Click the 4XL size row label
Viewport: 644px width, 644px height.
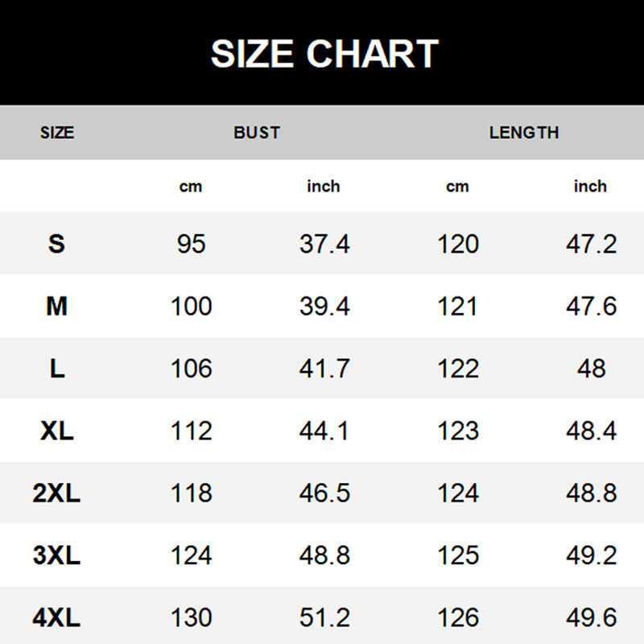tap(56, 617)
